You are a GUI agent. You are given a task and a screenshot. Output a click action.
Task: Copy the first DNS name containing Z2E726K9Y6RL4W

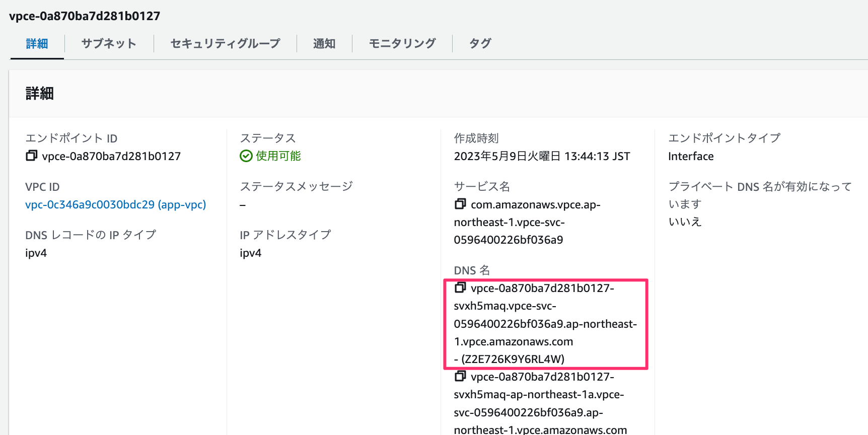pos(460,287)
